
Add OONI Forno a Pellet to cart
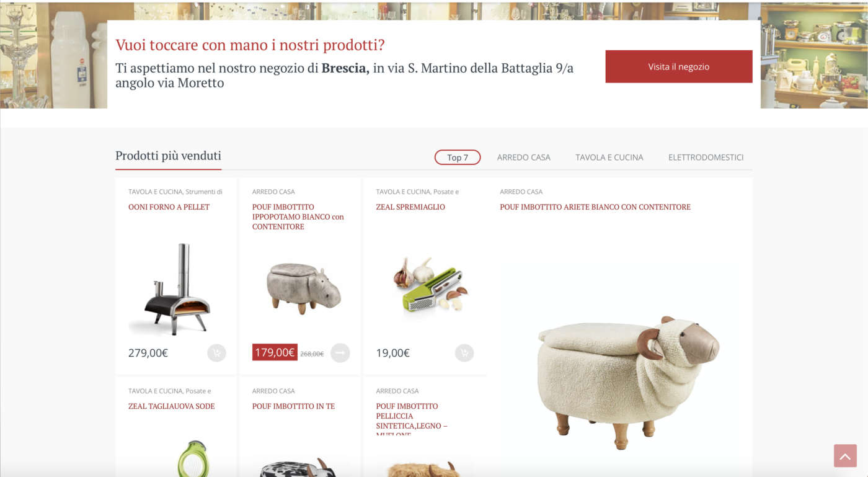pyautogui.click(x=216, y=353)
